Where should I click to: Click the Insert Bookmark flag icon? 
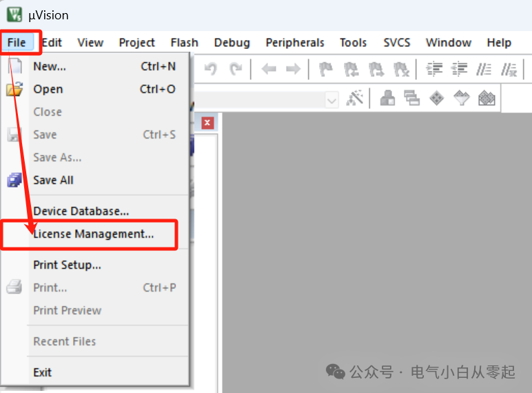pyautogui.click(x=326, y=69)
